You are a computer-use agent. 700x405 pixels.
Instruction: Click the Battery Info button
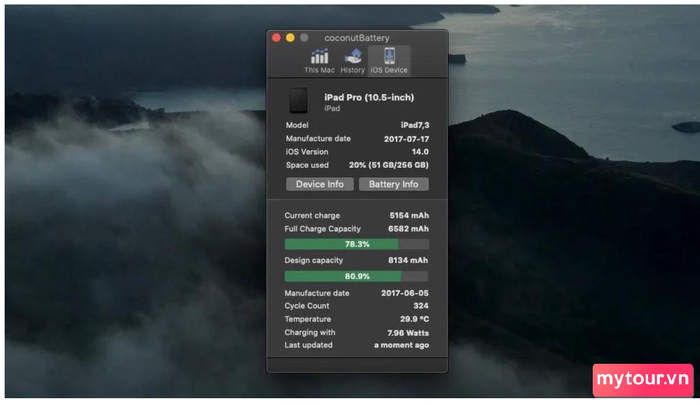pyautogui.click(x=394, y=184)
